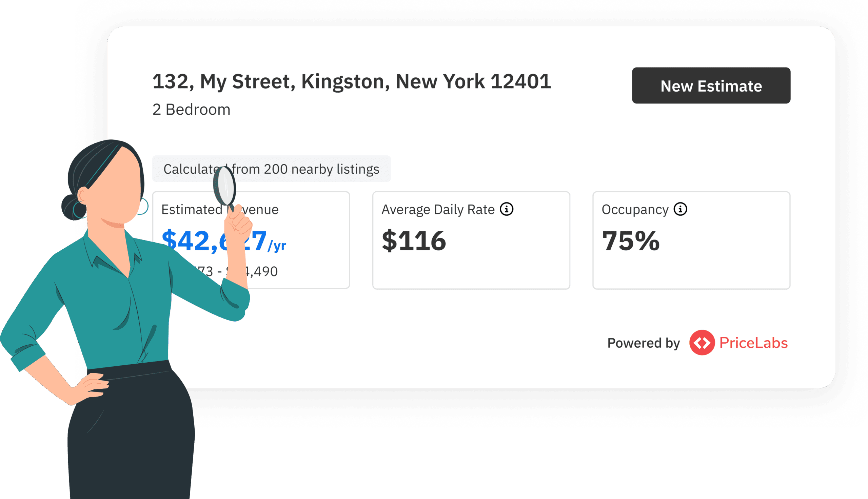Viewport: 868px width, 499px height.
Task: Open the PriceLabs brand name link
Action: pyautogui.click(x=753, y=343)
